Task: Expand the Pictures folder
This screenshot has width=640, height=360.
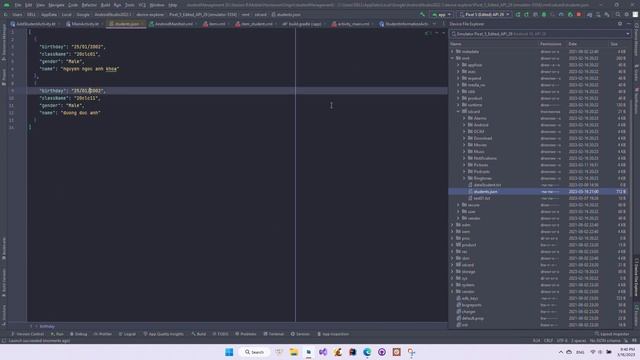Action: click(464, 165)
